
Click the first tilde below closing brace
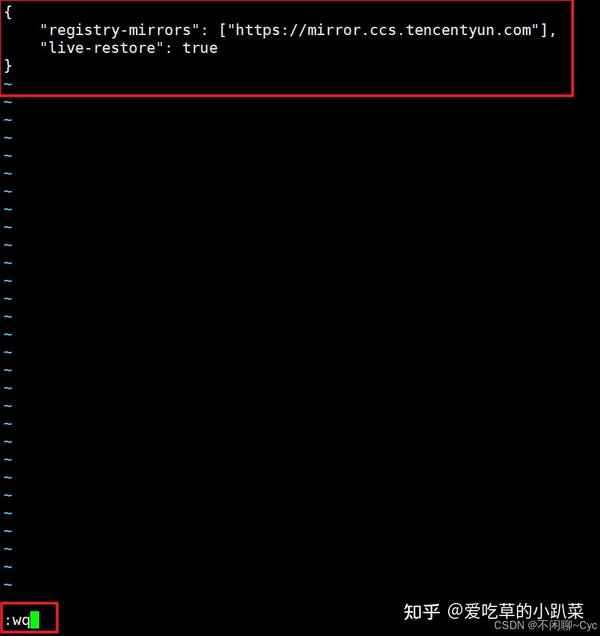pos(8,84)
